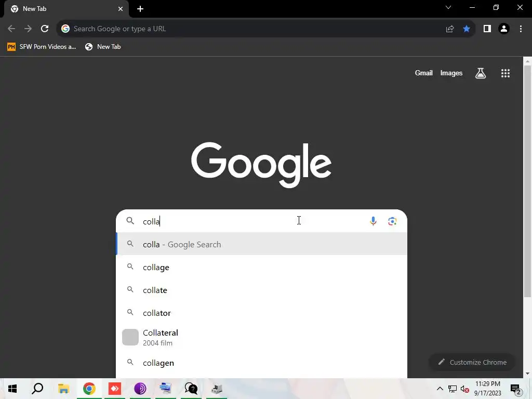Click the browser forward arrow
This screenshot has height=399, width=532.
tap(28, 29)
